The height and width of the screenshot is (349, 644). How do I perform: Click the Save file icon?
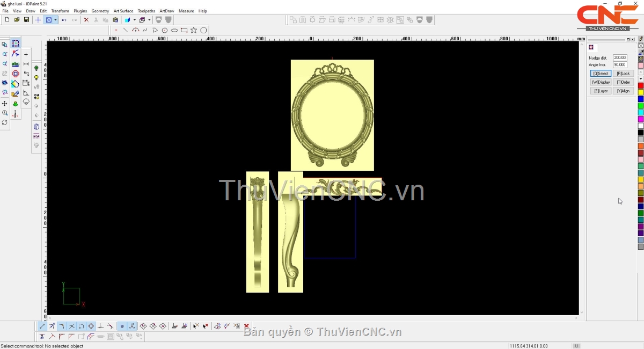[26, 20]
